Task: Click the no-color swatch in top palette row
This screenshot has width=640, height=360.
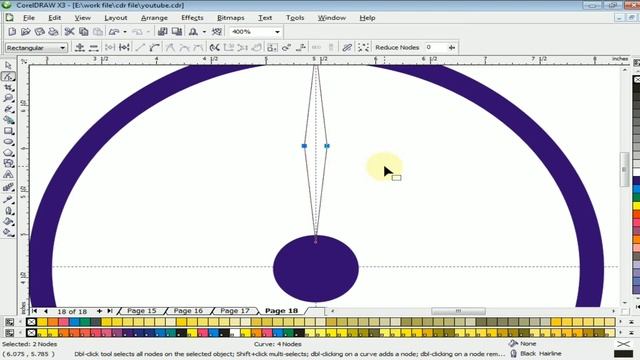Action: point(31,322)
